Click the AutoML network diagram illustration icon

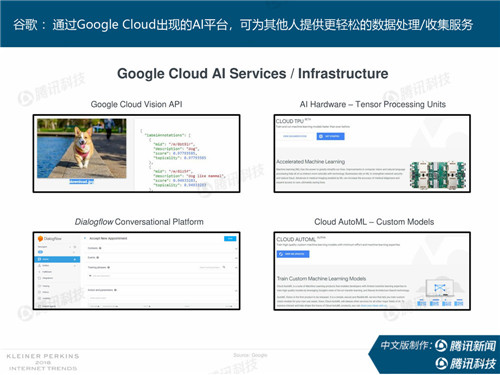click(x=440, y=288)
